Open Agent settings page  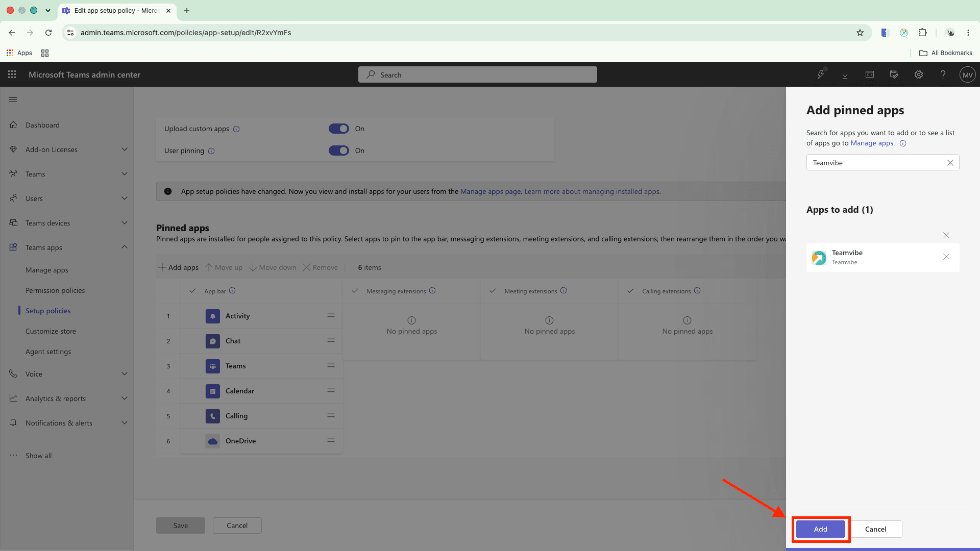[48, 352]
